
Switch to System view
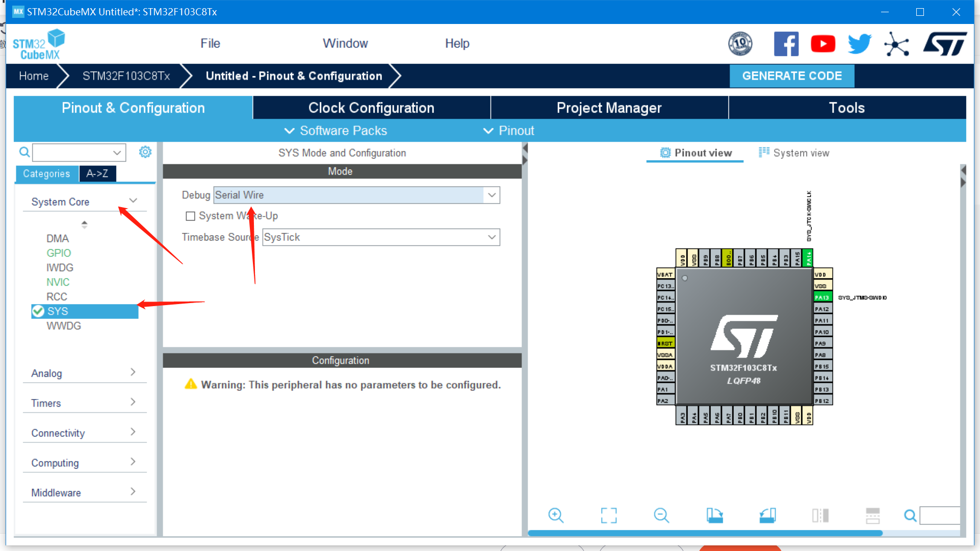pyautogui.click(x=794, y=153)
